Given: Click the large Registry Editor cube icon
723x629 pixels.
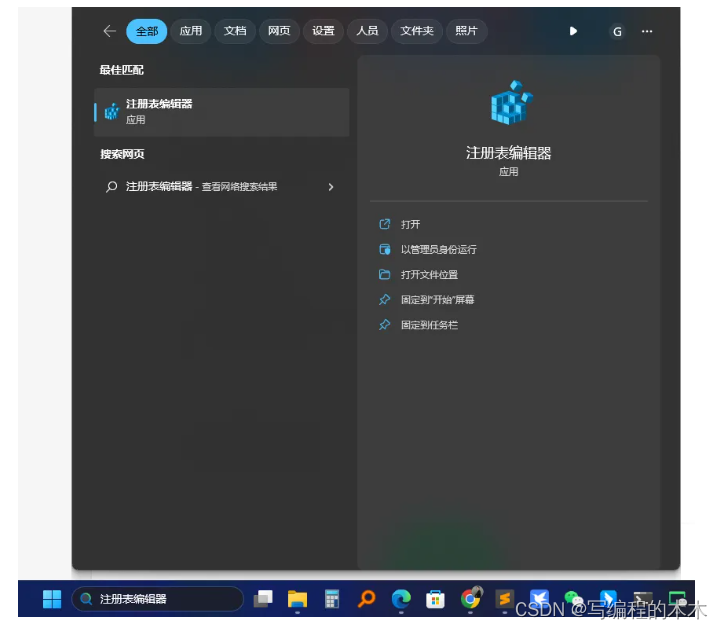Looking at the screenshot, I should click(x=511, y=102).
